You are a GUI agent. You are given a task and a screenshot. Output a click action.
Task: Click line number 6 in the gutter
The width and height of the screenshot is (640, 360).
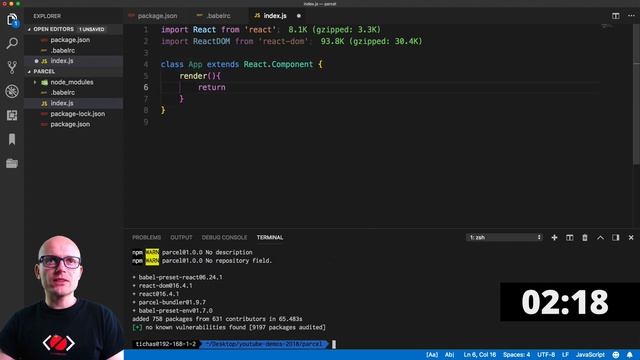click(146, 87)
